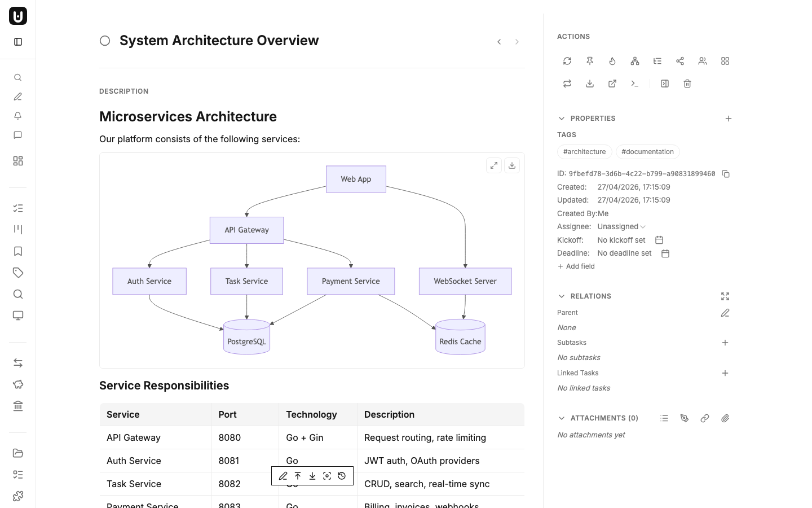
Task: Open notifications from the left sidebar bell
Action: [x=17, y=116]
